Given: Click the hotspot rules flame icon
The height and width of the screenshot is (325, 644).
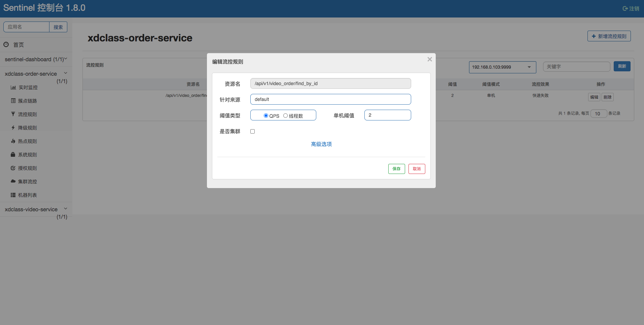Looking at the screenshot, I should (x=13, y=141).
